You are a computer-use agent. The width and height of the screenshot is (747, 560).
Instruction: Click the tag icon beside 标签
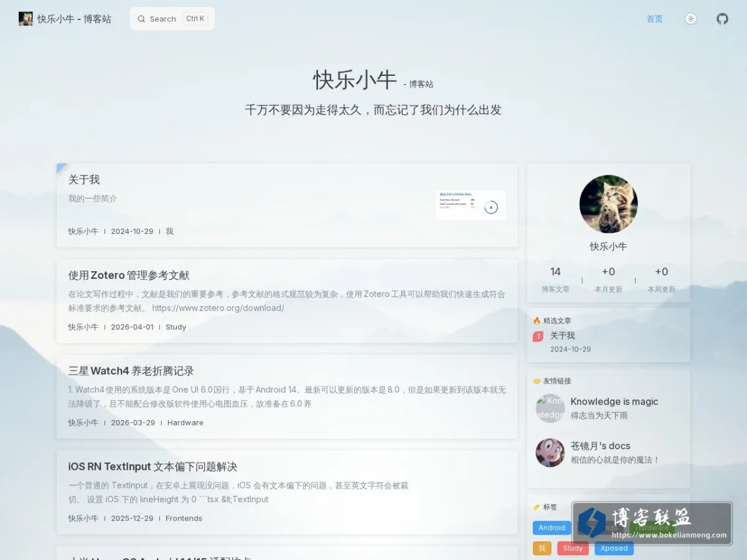click(537, 507)
